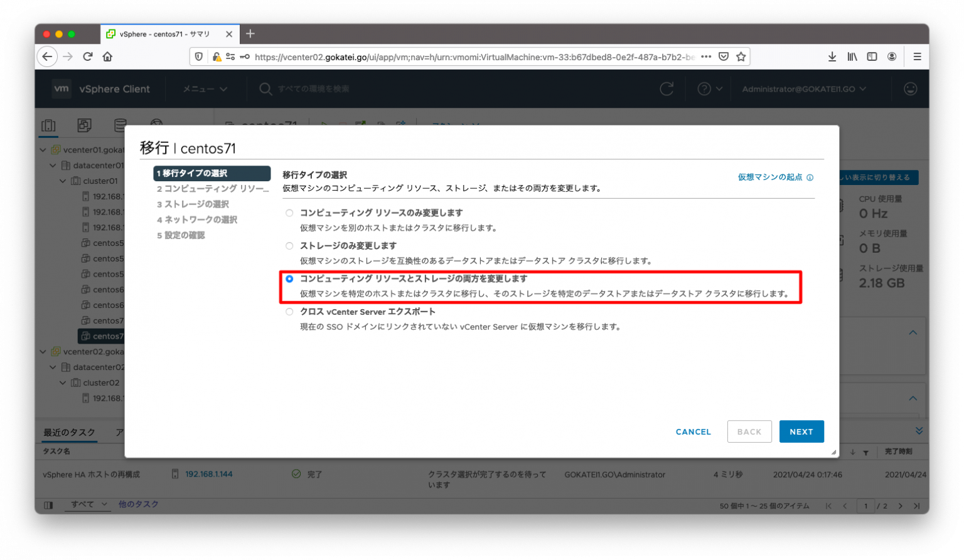Open the Storage inventory icon
Screen dimensions: 964x560
120,125
